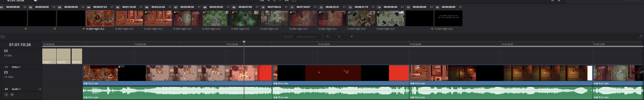The height and width of the screenshot is (100, 644).
Task: Select clip 14 thumbnail at 00:09:08:49
Action: pos(390,18)
